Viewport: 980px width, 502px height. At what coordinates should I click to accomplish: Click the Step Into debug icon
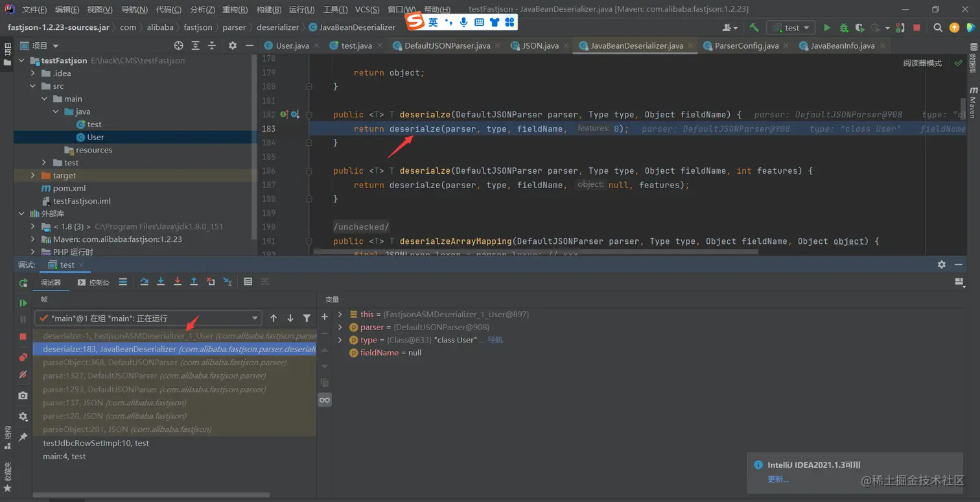click(x=161, y=281)
